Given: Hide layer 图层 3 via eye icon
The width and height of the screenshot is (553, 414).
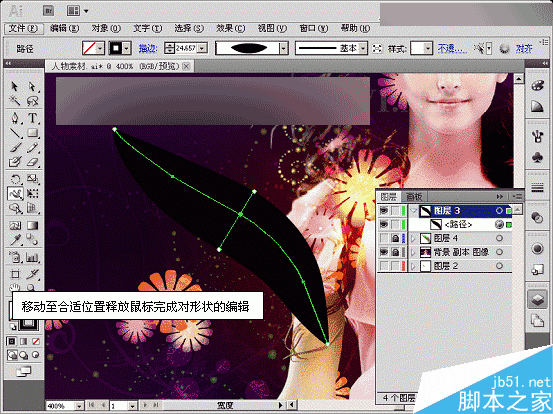Looking at the screenshot, I should (383, 211).
